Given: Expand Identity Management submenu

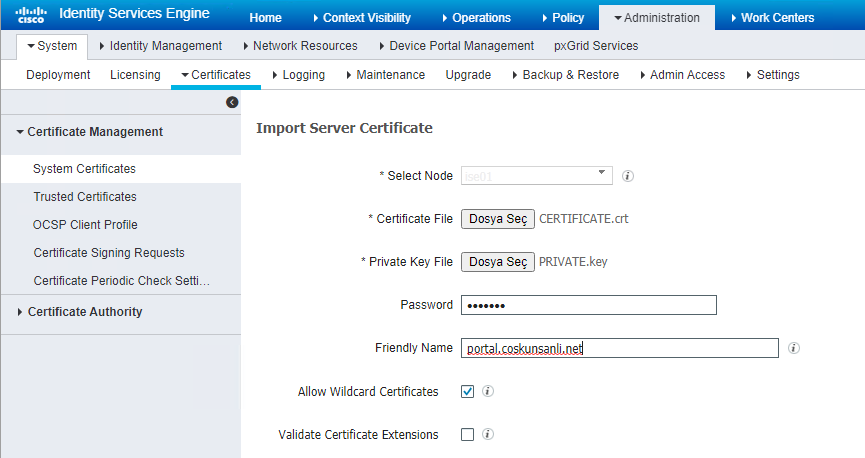Looking at the screenshot, I should point(161,46).
